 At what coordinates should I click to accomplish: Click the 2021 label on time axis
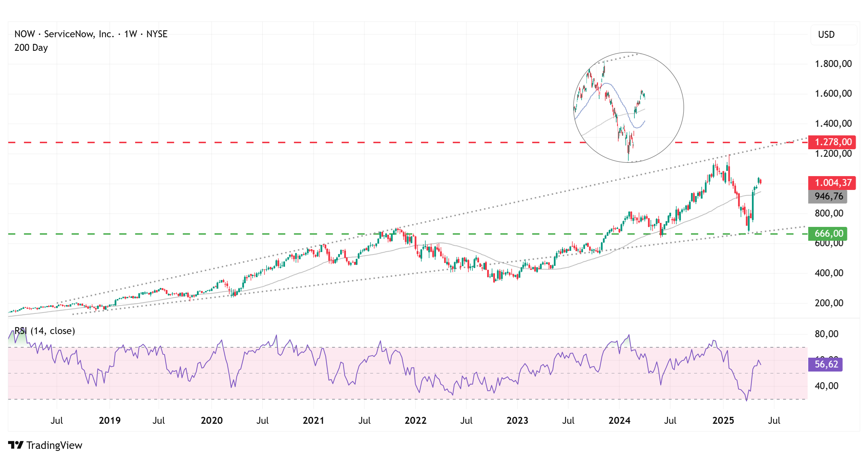[x=313, y=420]
